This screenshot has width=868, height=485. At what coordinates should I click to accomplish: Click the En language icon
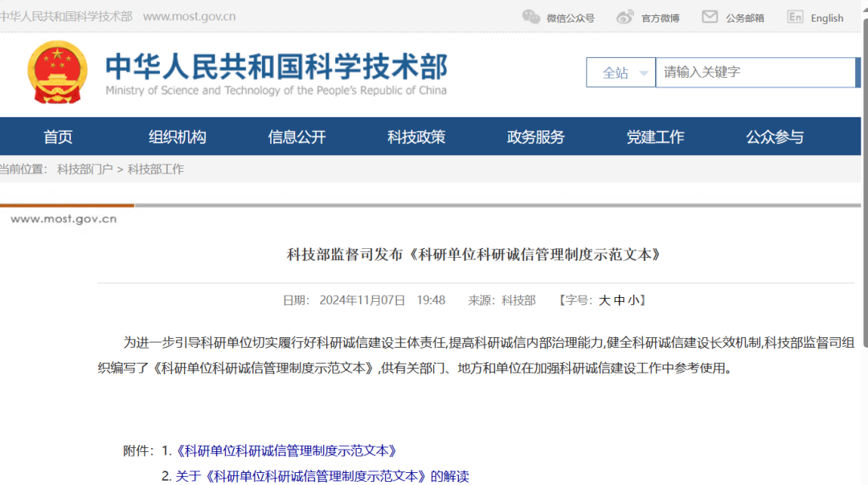click(x=795, y=17)
